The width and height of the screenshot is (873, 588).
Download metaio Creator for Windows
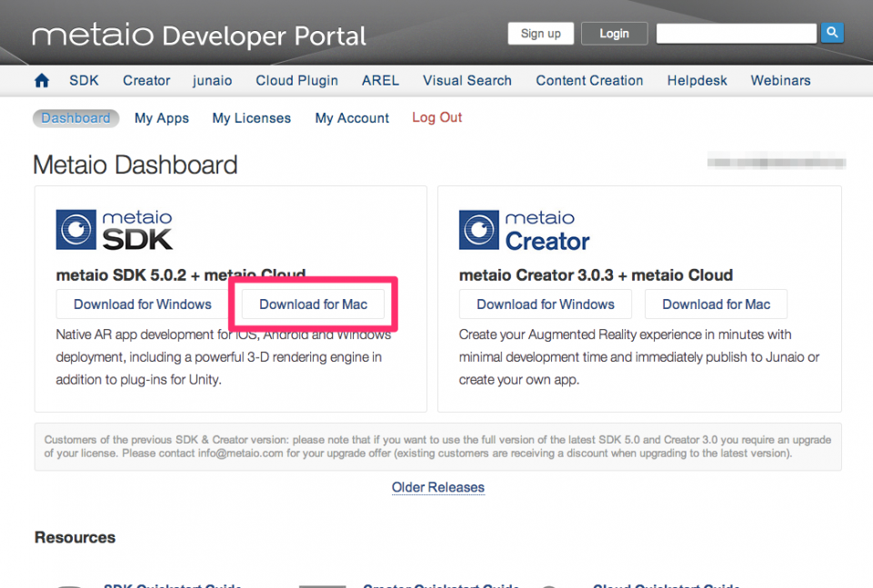click(546, 304)
